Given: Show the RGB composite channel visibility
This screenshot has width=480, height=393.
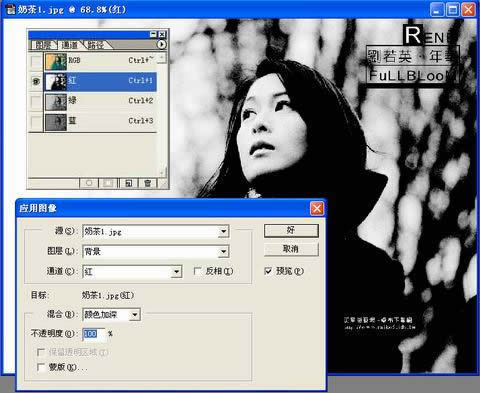Looking at the screenshot, I should click(x=36, y=61).
